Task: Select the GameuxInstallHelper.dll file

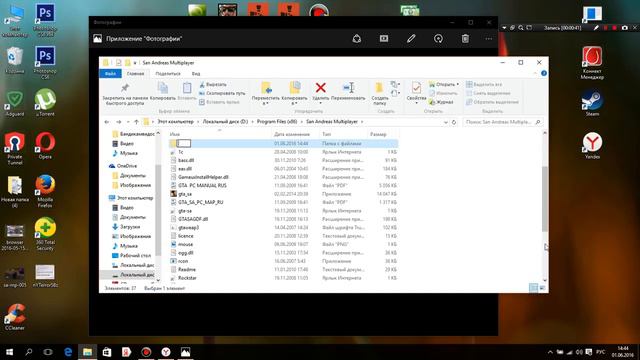Action: click(203, 177)
